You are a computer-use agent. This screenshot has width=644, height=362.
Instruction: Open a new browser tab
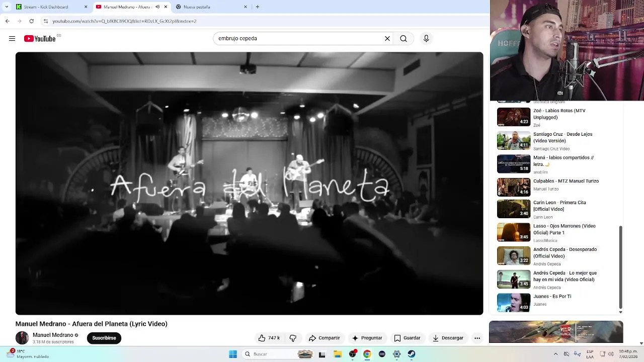pyautogui.click(x=258, y=7)
